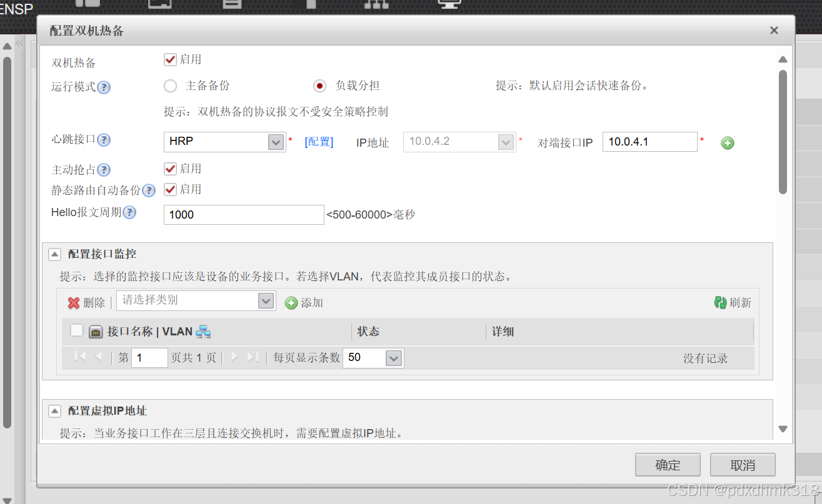Click 添加 to add monitor interface
This screenshot has height=504, width=822.
pos(304,303)
